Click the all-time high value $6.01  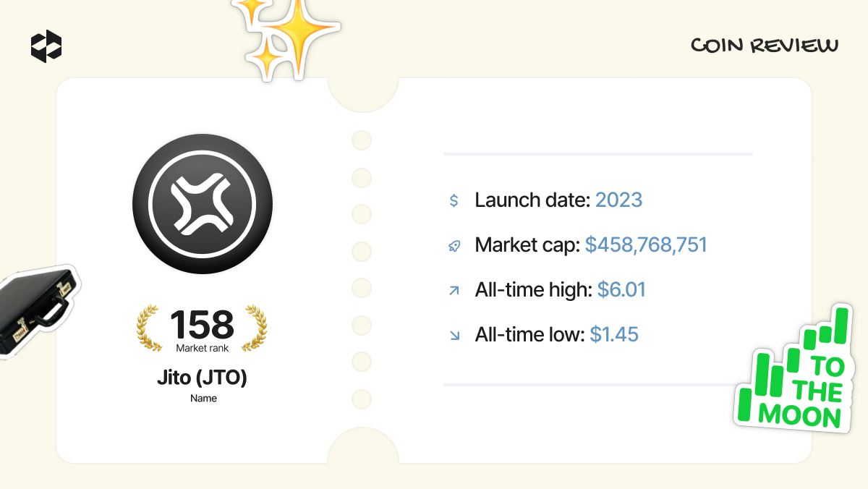pyautogui.click(x=621, y=290)
